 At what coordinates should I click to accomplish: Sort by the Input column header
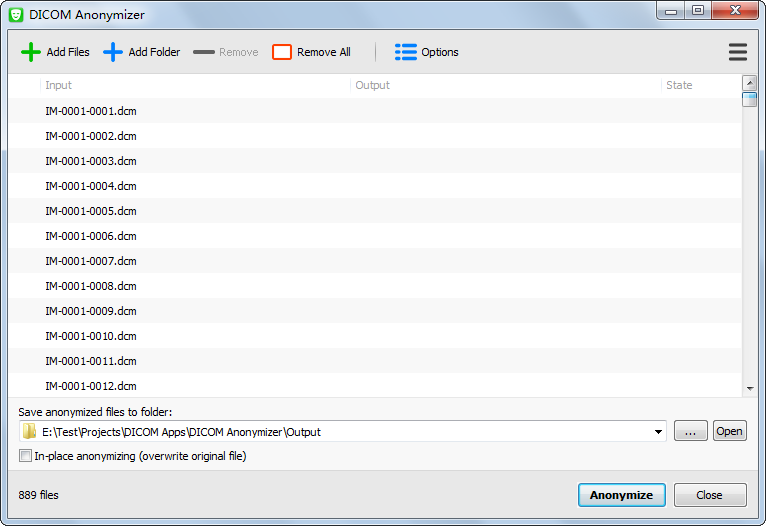[195, 85]
